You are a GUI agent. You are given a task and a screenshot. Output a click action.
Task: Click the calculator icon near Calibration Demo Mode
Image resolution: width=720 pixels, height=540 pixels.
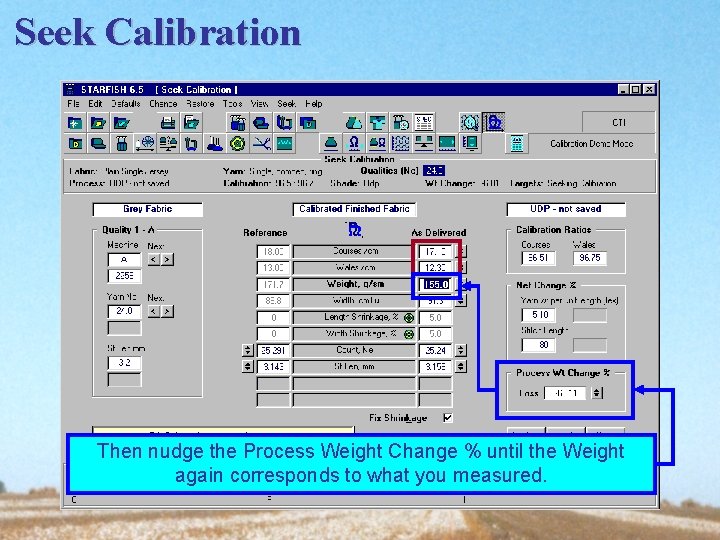tap(517, 144)
